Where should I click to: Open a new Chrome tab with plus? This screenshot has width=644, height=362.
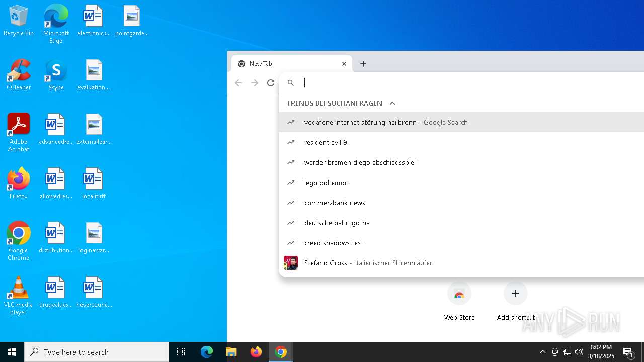coord(363,64)
